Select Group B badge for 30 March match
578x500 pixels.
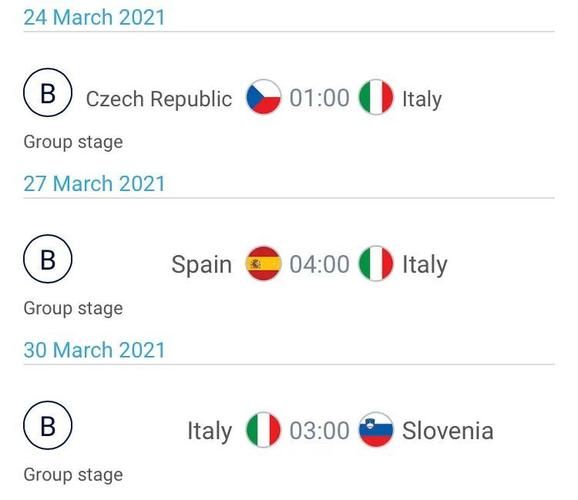(x=48, y=425)
